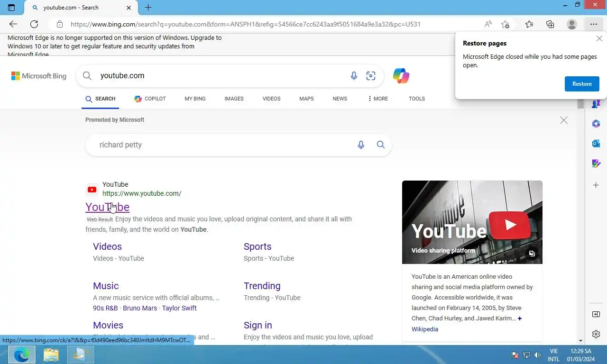Viewport: 607px width, 364px height.
Task: Open sidebar Microsoft 365 icon
Action: pyautogui.click(x=596, y=124)
